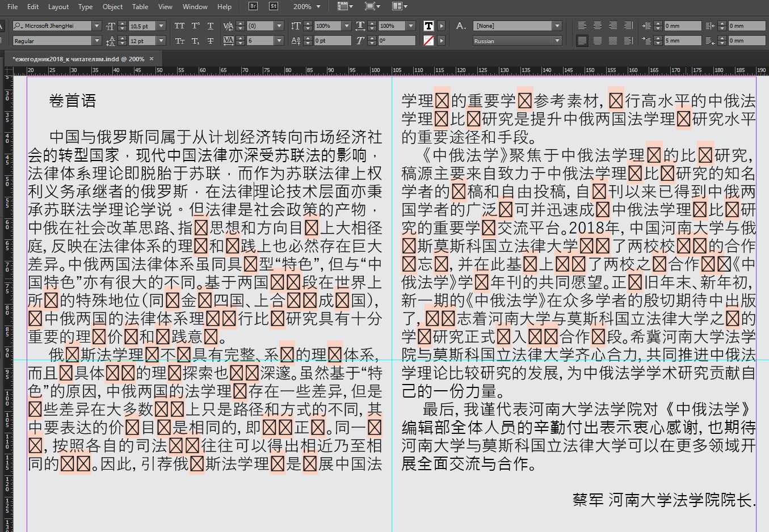Open the File menu
Image resolution: width=769 pixels, height=532 pixels.
(12, 7)
